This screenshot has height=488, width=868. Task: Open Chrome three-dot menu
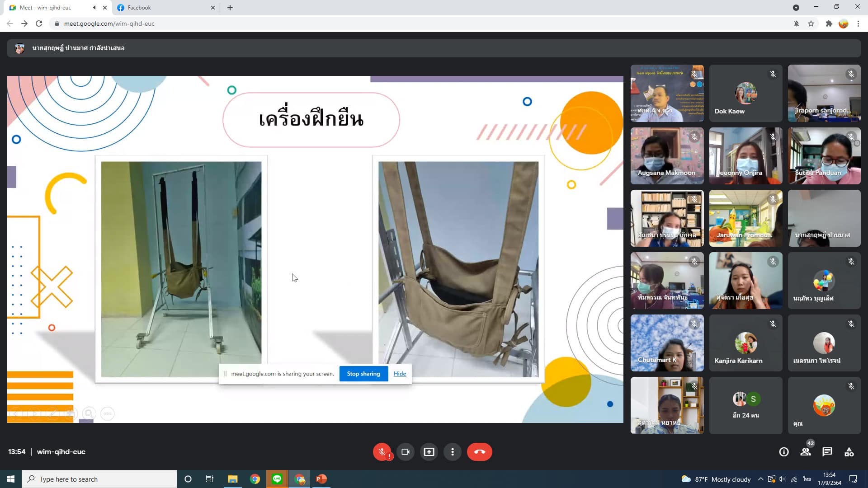tap(858, 23)
